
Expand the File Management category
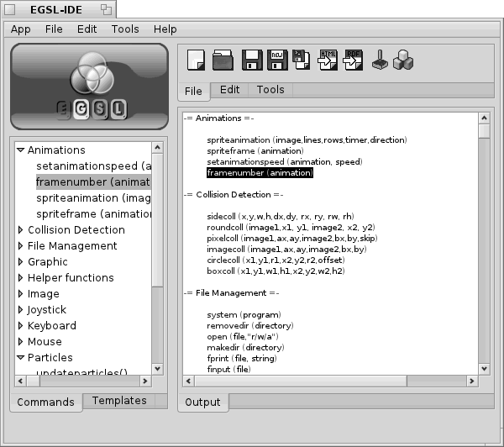coord(21,246)
